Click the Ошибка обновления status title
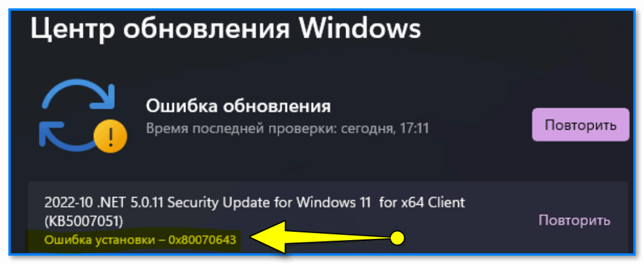The height and width of the screenshot is (264, 644). click(x=238, y=107)
